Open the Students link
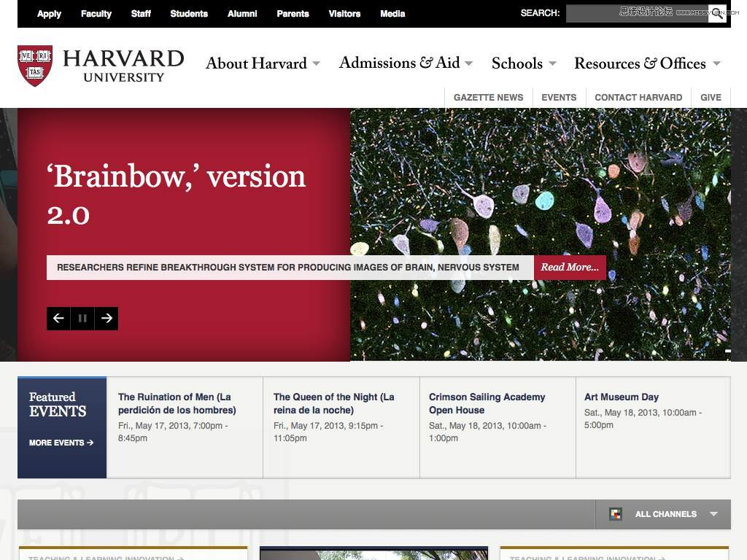 [189, 14]
